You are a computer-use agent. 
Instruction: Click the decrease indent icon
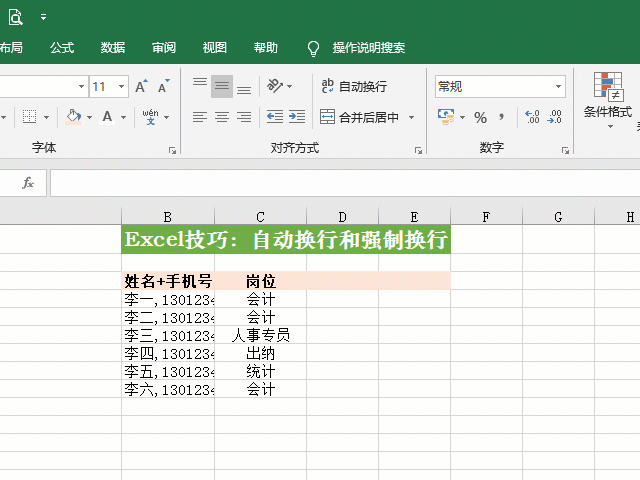click(x=275, y=117)
